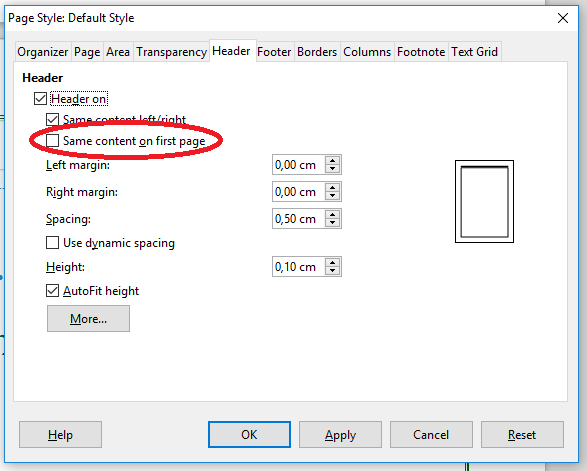The width and height of the screenshot is (587, 471).
Task: Go to the Borders tab
Action: pos(317,52)
